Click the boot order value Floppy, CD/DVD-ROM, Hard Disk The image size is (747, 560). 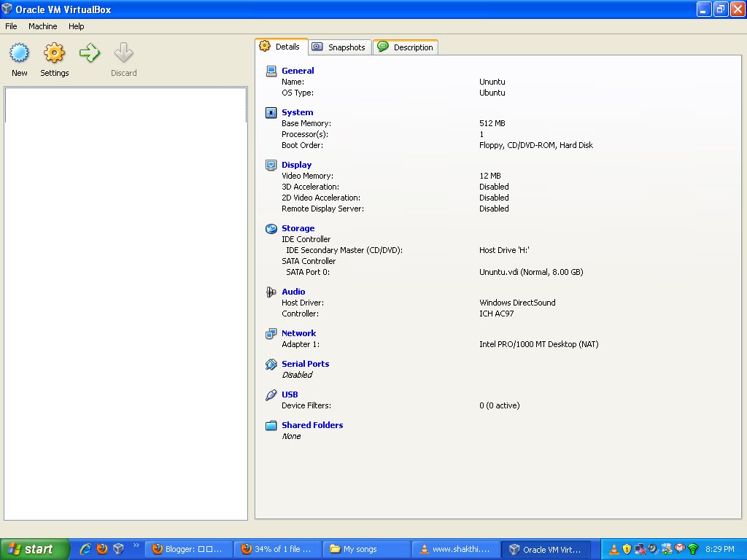click(536, 145)
